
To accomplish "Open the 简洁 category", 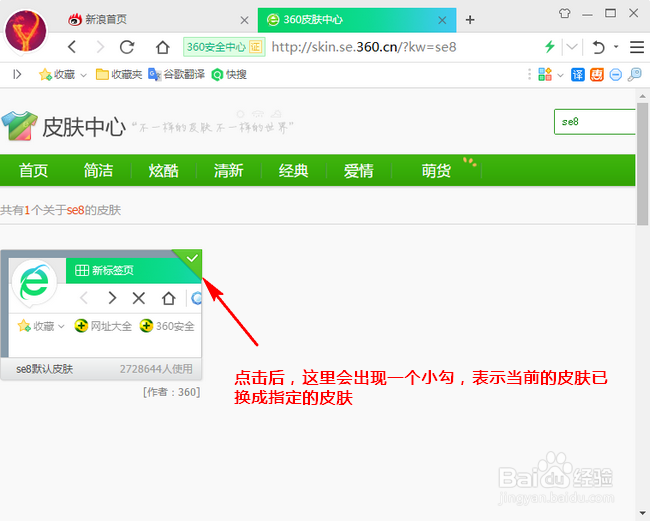I will [98, 170].
